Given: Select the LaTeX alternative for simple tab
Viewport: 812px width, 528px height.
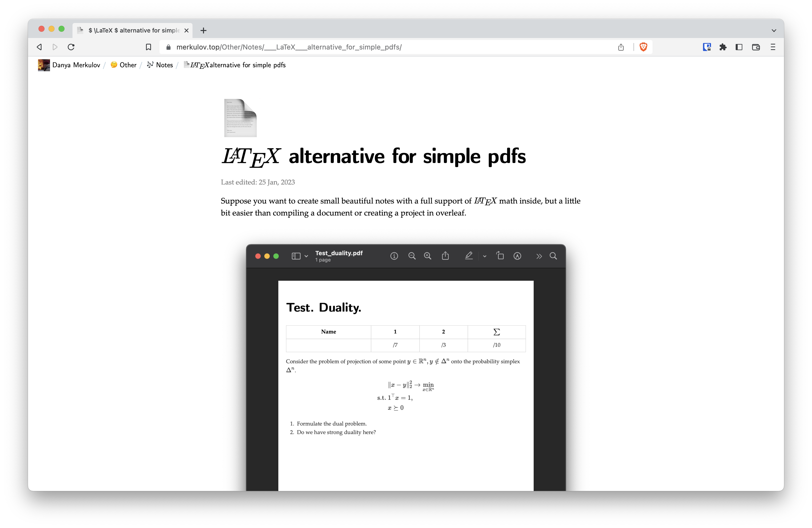Looking at the screenshot, I should 133,30.
